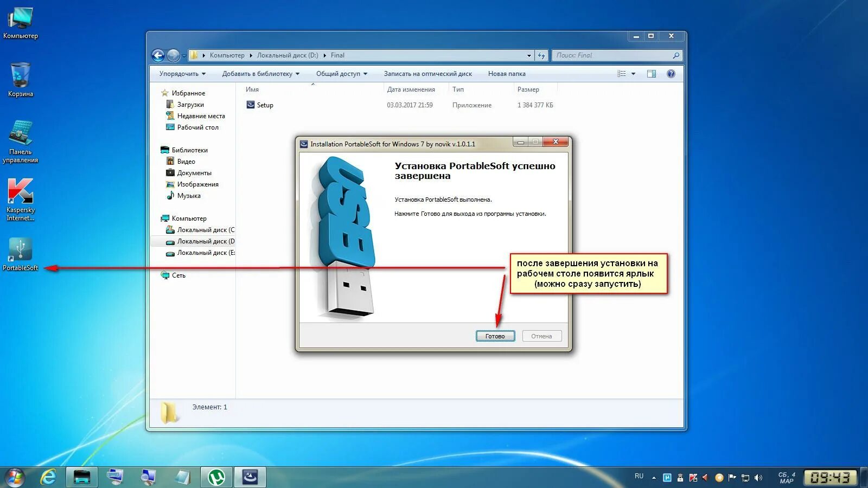Click the red muted speaker tray icon
Image resolution: width=868 pixels, height=488 pixels.
pos(706,478)
